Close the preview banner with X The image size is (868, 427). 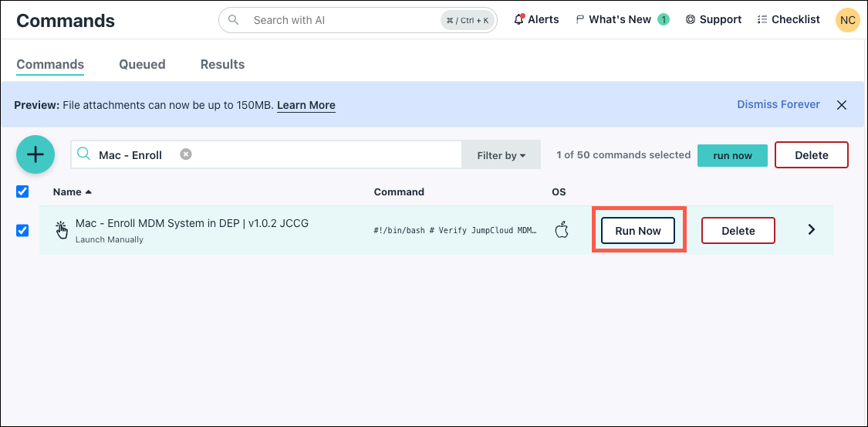click(x=842, y=105)
